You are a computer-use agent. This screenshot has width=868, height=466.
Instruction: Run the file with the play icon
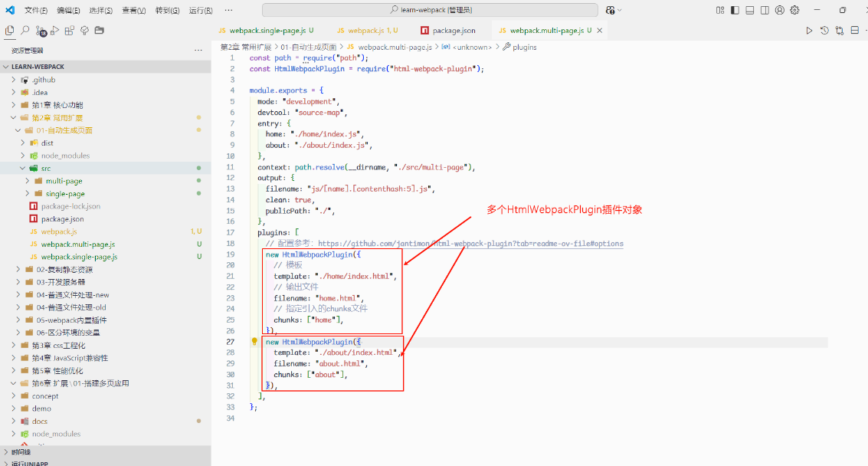pyautogui.click(x=809, y=31)
